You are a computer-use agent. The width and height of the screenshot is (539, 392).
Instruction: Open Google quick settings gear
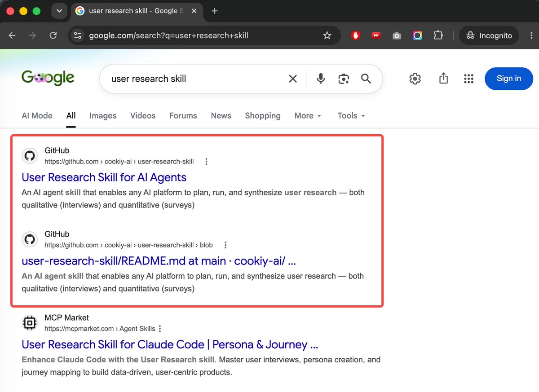(x=415, y=79)
